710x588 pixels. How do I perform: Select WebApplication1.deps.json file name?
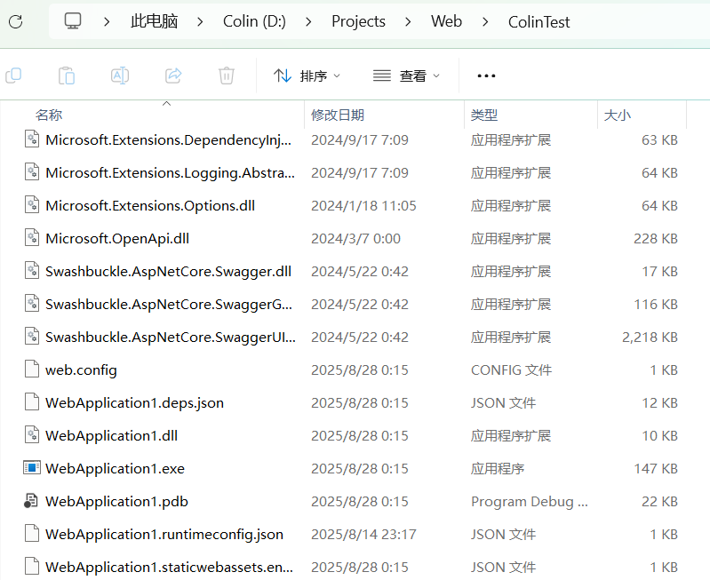point(134,403)
